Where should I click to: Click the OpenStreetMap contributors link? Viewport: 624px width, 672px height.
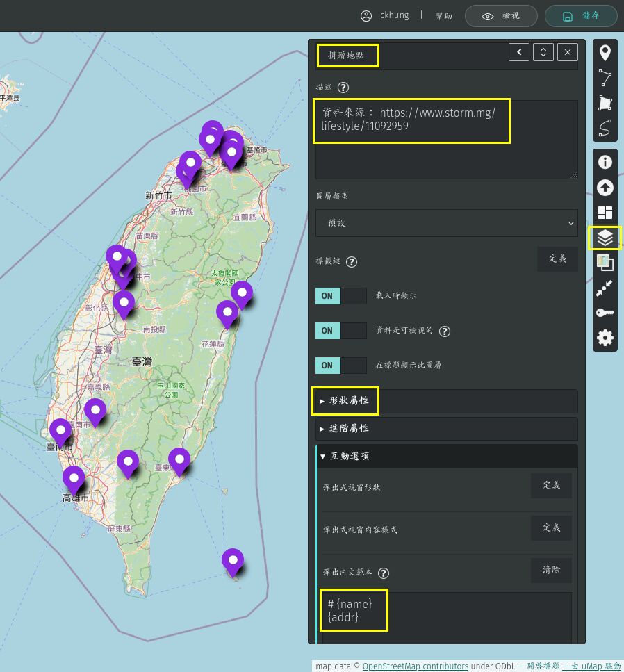pyautogui.click(x=415, y=666)
